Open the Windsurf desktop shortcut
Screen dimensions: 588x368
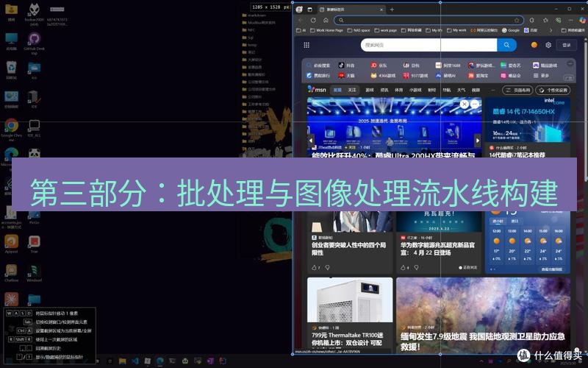[x=34, y=272]
